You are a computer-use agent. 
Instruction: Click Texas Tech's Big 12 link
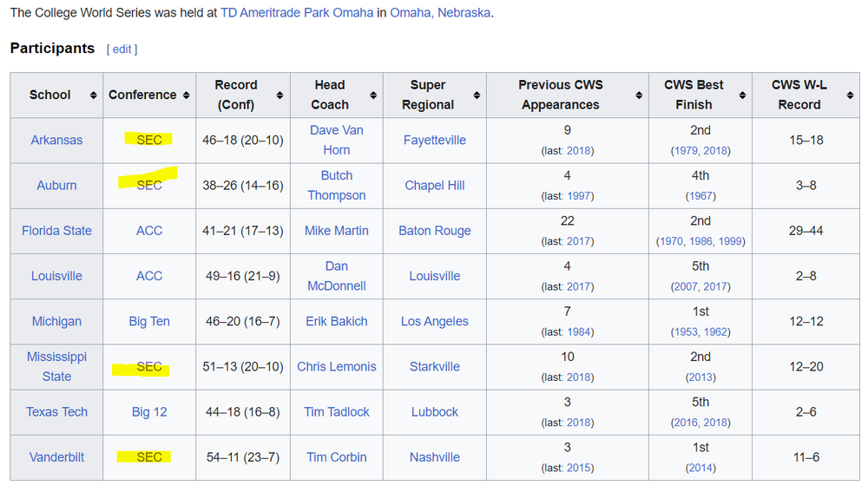(149, 412)
